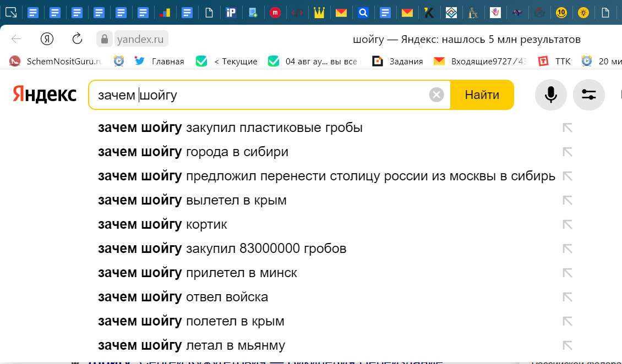622x364 pixels.
Task: Open the blue magnifier search tab
Action: pos(363,13)
